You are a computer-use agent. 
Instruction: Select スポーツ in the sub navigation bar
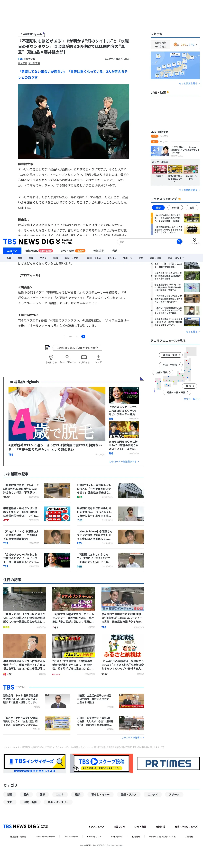pyautogui.click(x=128, y=258)
